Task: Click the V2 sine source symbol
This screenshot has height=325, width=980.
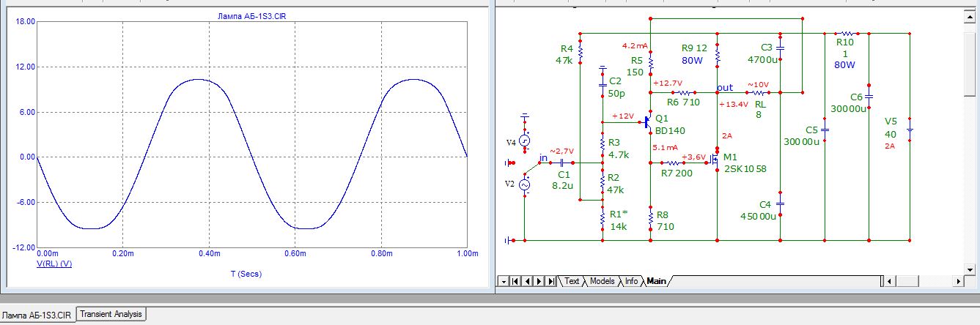Action: pyautogui.click(x=524, y=185)
